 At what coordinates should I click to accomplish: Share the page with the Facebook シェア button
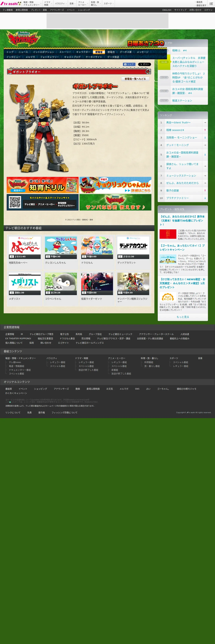click(x=129, y=64)
